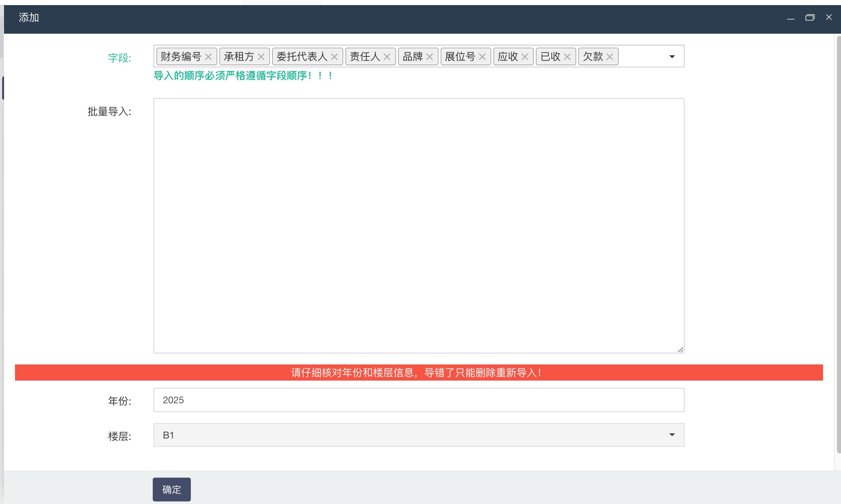Remove the 承租方 field tag
Image resolution: width=841 pixels, height=504 pixels.
pyautogui.click(x=261, y=57)
